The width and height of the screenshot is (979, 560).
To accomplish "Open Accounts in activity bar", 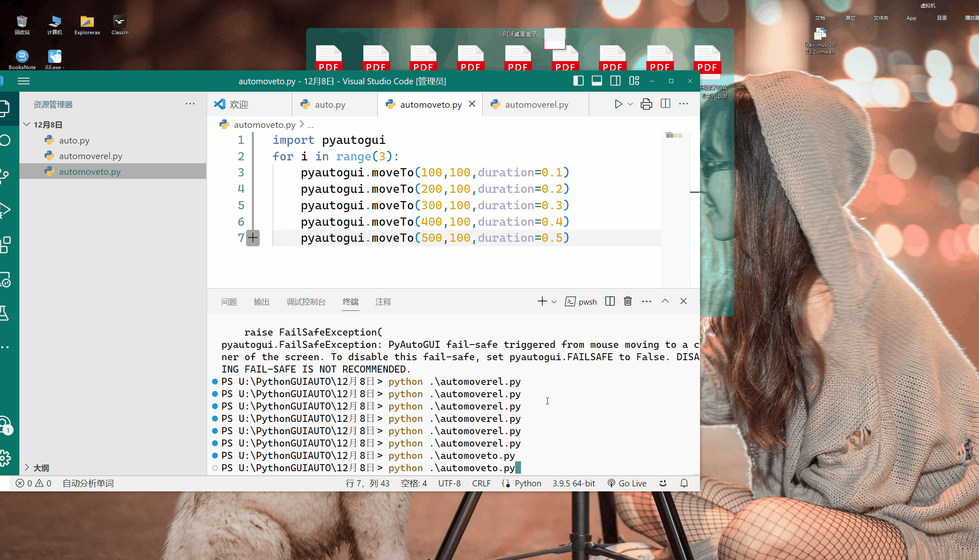I will pos(6,425).
